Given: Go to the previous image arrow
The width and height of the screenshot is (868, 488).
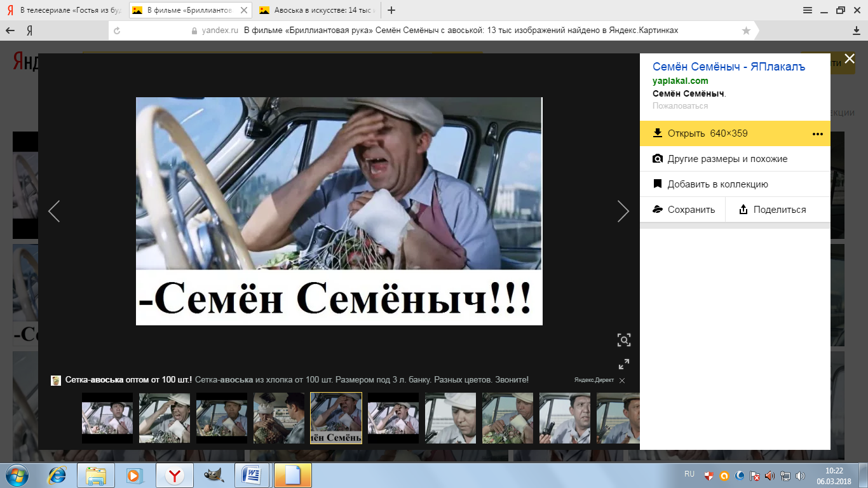Looking at the screenshot, I should 54,211.
